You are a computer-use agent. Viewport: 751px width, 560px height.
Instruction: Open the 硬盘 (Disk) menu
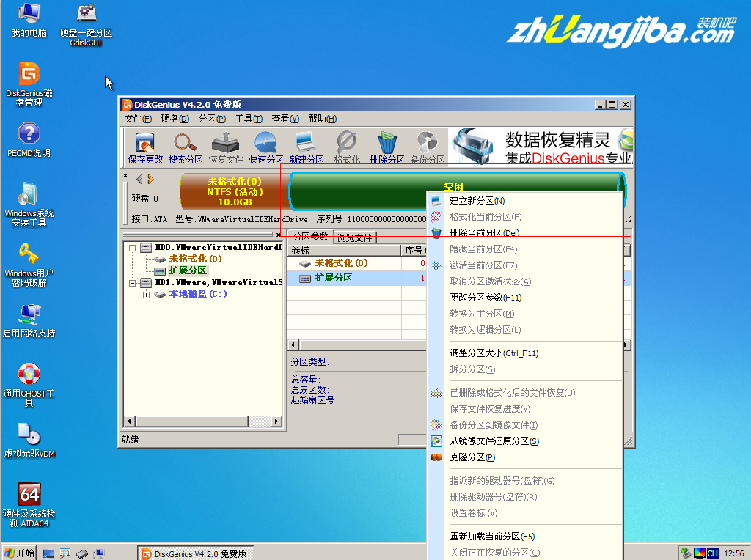point(175,118)
